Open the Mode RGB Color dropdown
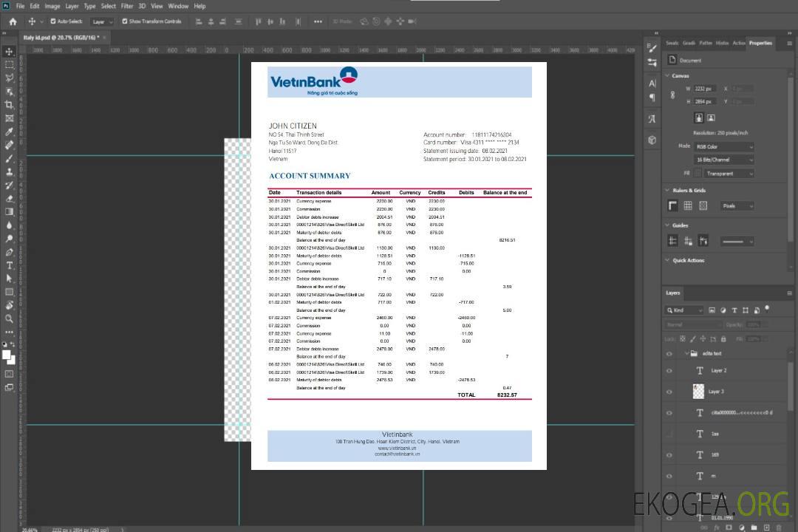Image resolution: width=798 pixels, height=532 pixels. tap(724, 146)
